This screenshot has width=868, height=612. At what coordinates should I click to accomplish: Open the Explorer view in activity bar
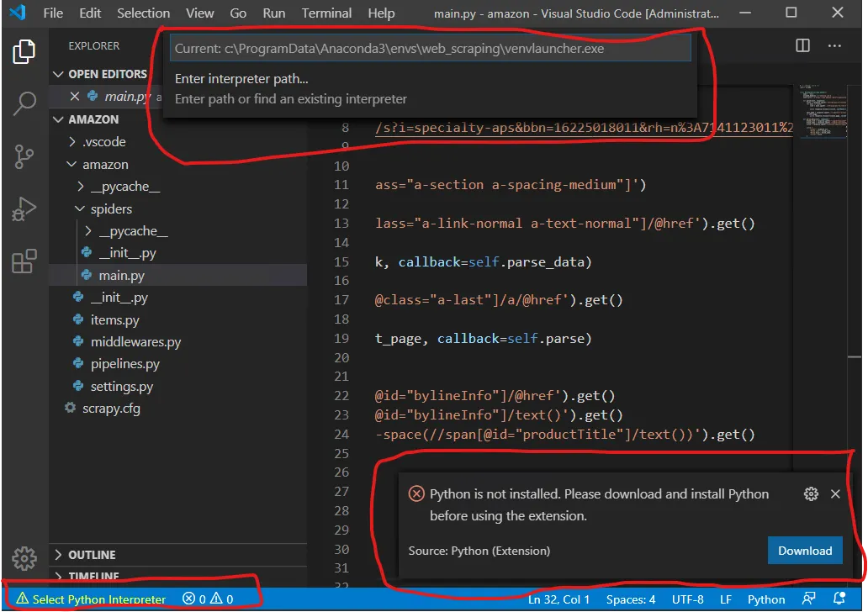pos(24,52)
